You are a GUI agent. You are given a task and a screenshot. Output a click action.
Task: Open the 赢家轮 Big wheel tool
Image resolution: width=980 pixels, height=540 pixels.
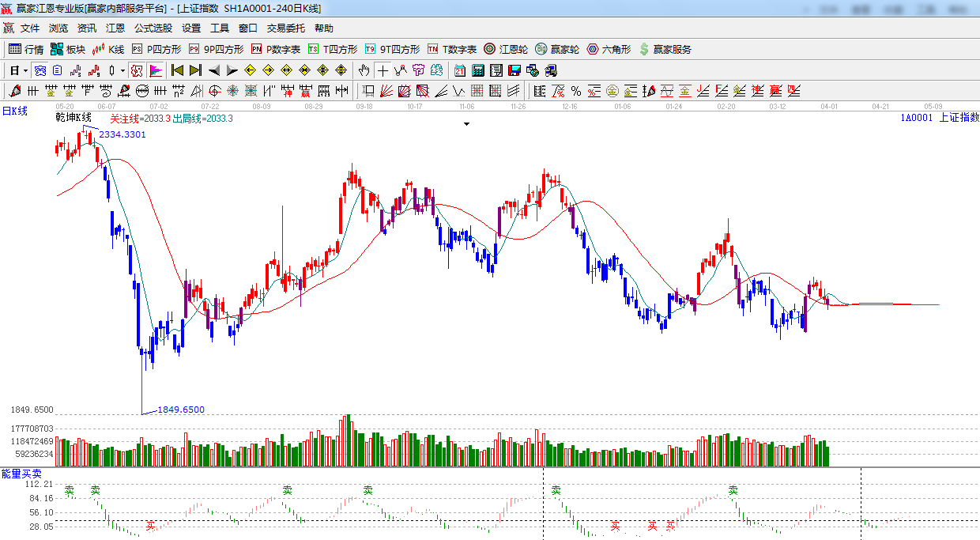557,49
